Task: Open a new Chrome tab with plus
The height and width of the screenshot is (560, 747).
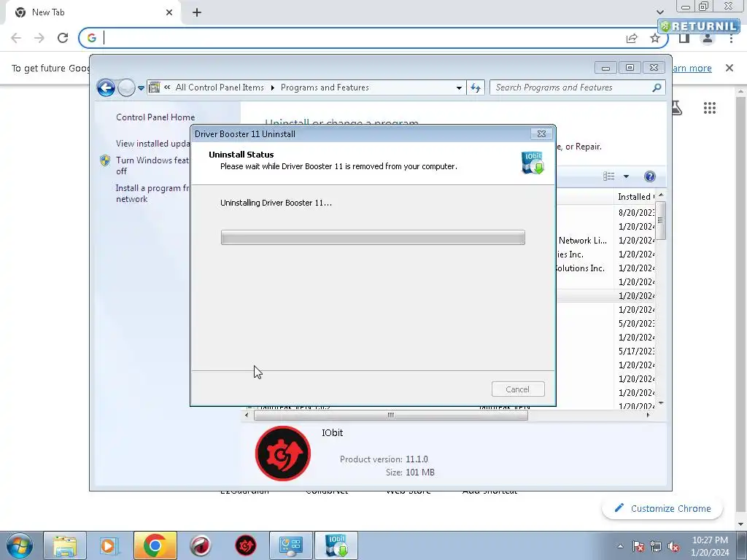Action: 197,12
